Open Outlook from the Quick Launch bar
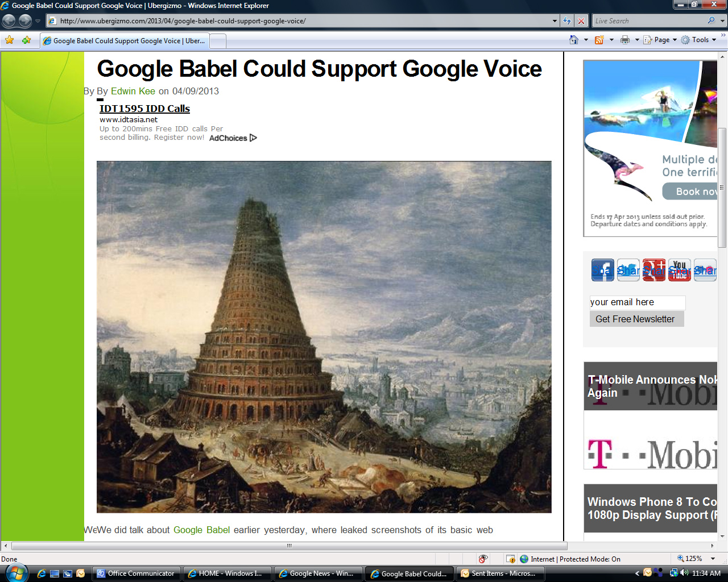Image resolution: width=728 pixels, height=582 pixels. (80, 573)
